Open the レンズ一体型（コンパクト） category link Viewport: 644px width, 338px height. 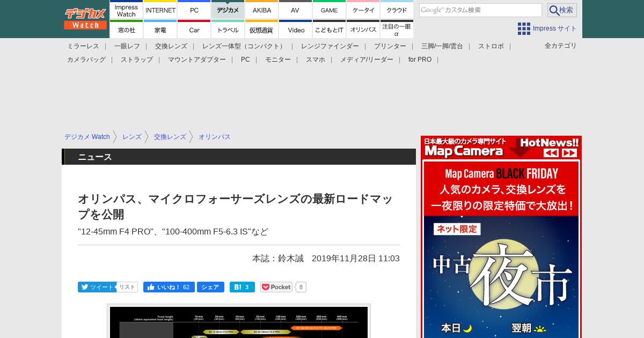(x=244, y=46)
